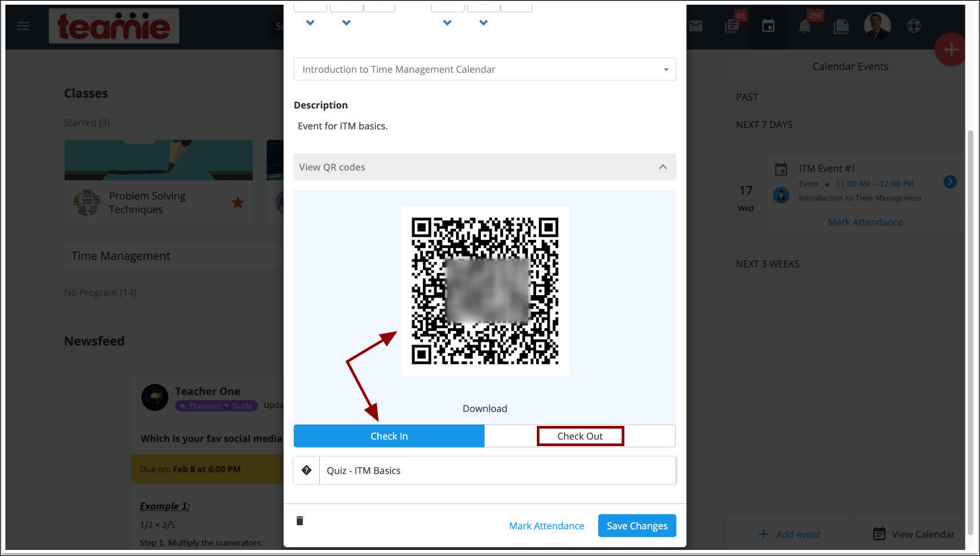Screen dimensions: 980x556
Task: Decrease the first start time stepper
Action: 311,23
